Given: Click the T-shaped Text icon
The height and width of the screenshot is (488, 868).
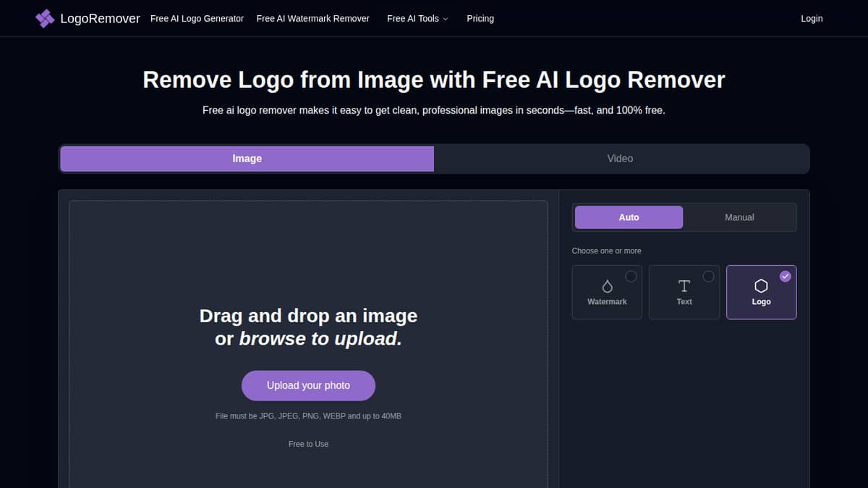Looking at the screenshot, I should [x=684, y=285].
